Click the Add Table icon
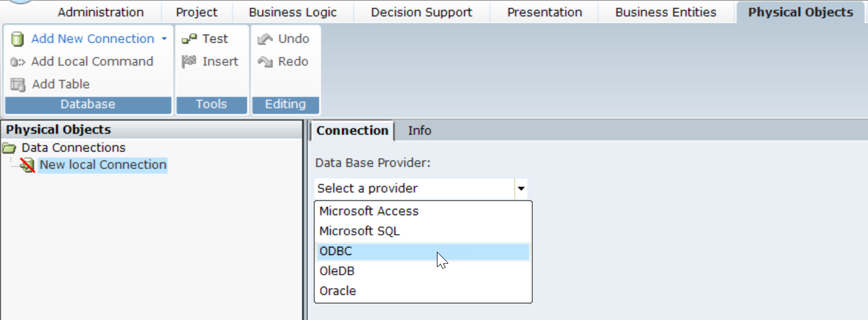Image resolution: width=868 pixels, height=320 pixels. 18,85
